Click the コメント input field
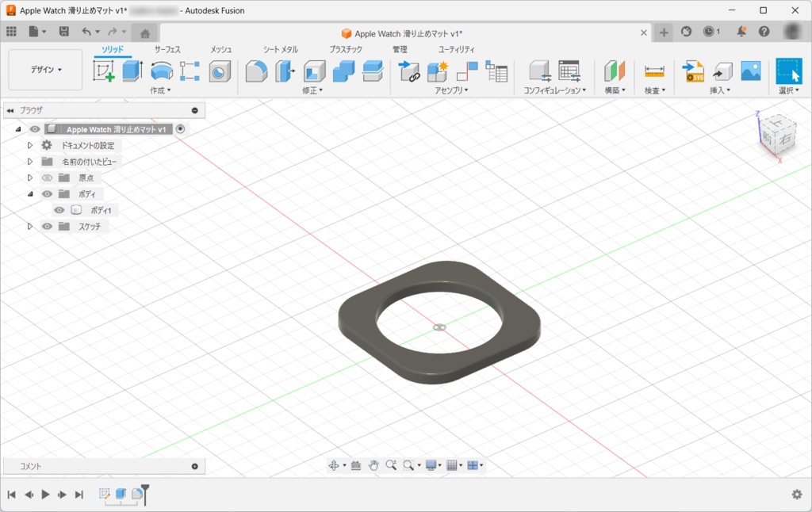Screen dimensions: 812x512 (x=95, y=466)
